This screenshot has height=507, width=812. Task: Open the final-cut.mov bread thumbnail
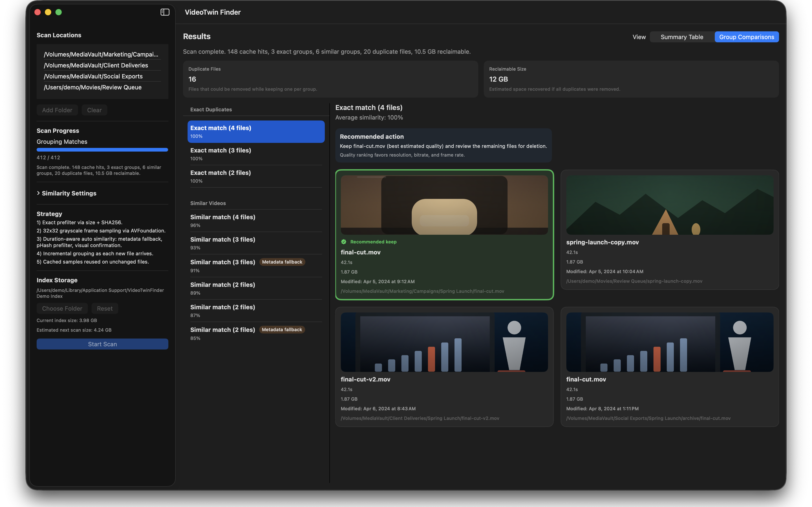point(444,205)
